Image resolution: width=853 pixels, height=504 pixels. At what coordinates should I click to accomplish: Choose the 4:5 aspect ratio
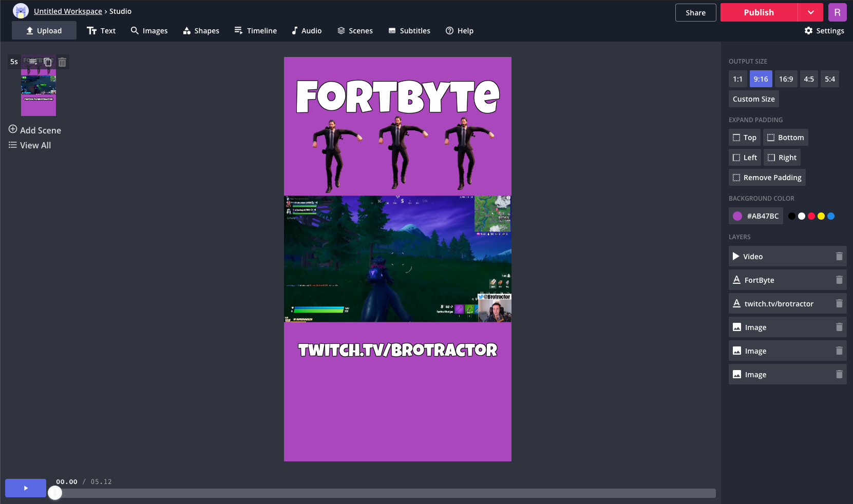tap(809, 79)
